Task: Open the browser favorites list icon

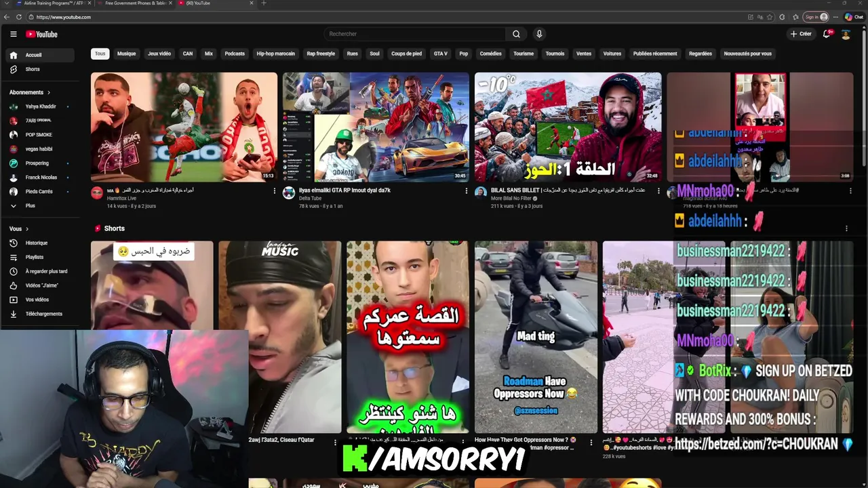Action: point(795,17)
